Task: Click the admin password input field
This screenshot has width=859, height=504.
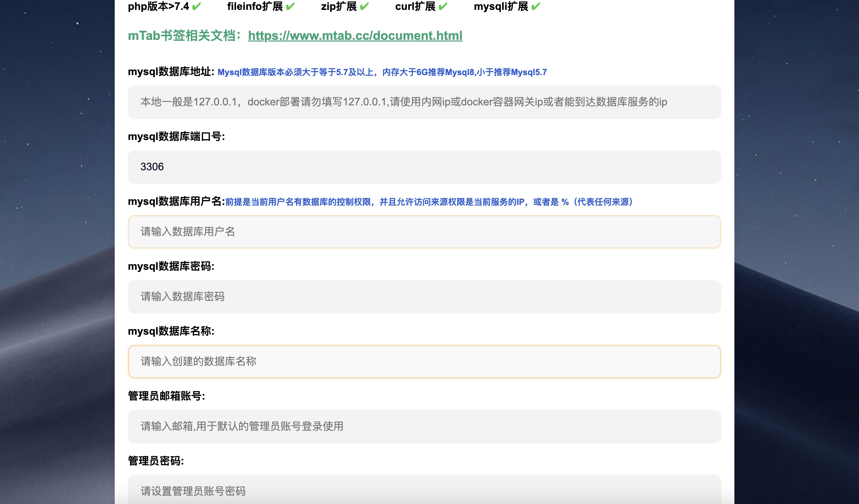Action: 424,491
